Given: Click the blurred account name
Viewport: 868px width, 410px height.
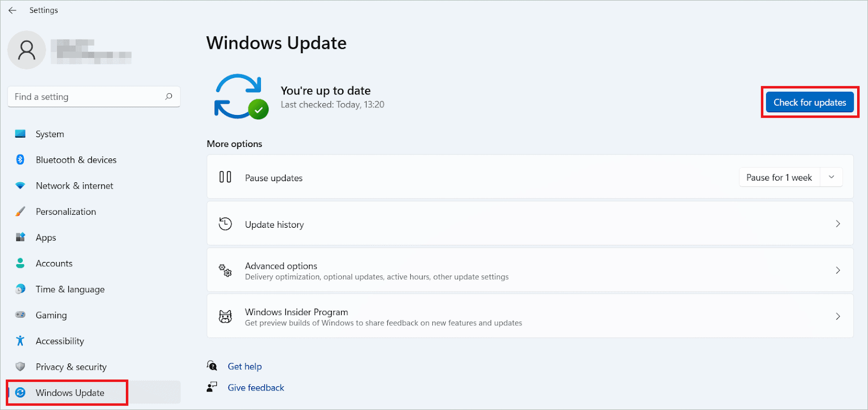Looking at the screenshot, I should [91, 52].
